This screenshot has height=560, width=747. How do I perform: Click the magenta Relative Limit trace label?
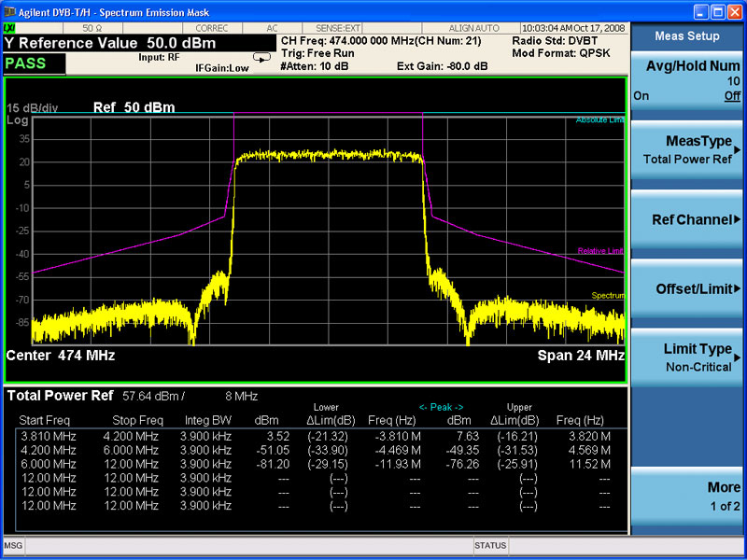click(599, 251)
